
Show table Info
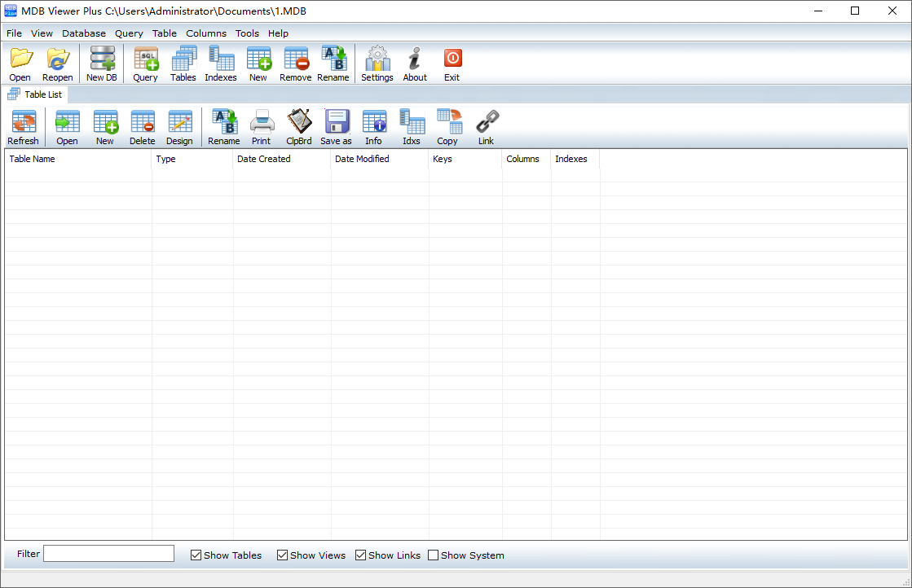(x=374, y=127)
